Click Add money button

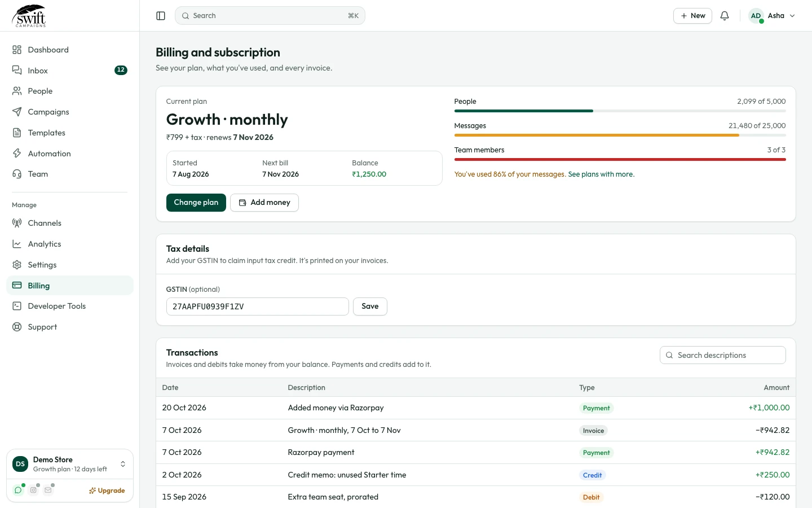click(x=264, y=203)
